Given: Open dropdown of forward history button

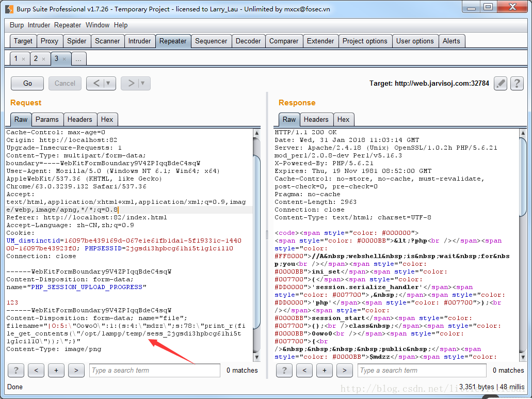Looking at the screenshot, I should point(143,83).
